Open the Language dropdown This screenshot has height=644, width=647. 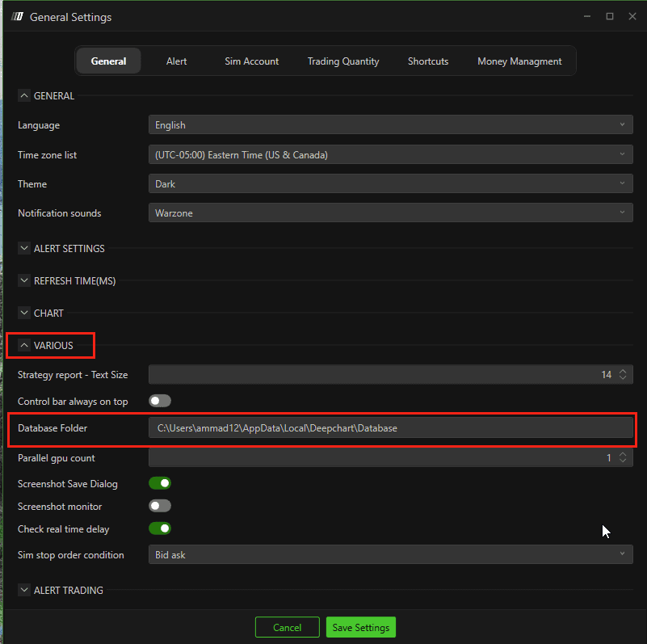(390, 124)
